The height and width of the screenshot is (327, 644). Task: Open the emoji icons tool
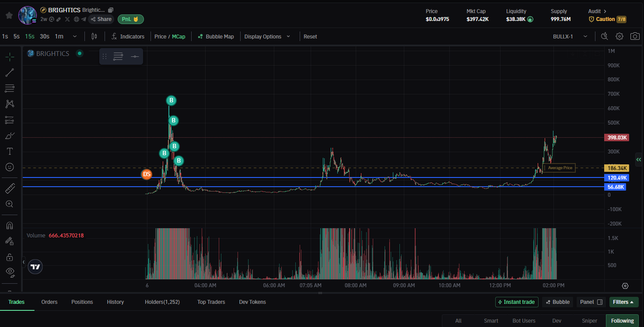(x=10, y=167)
